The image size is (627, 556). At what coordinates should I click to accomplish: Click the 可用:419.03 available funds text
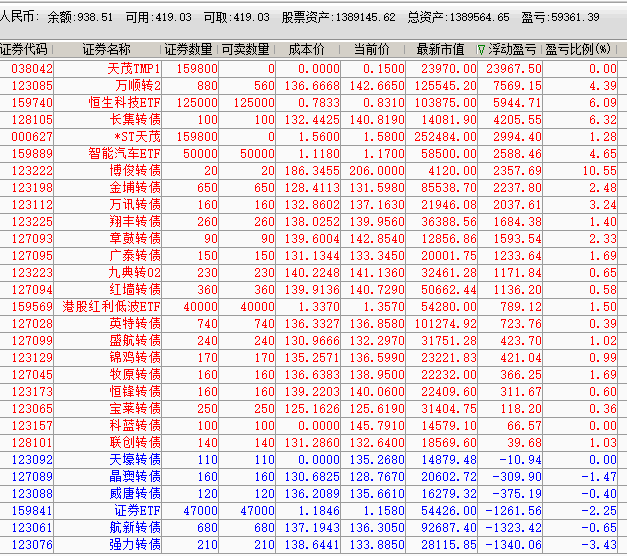coord(158,17)
